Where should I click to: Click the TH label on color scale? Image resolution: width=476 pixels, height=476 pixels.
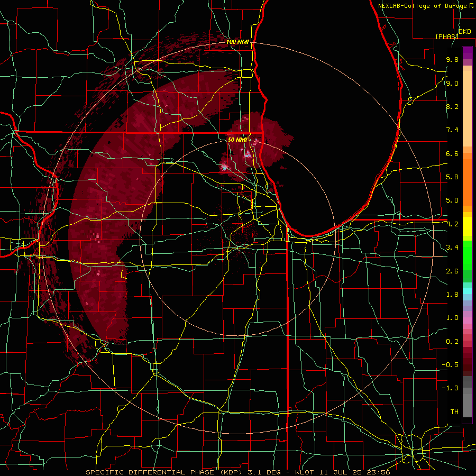coord(454,412)
